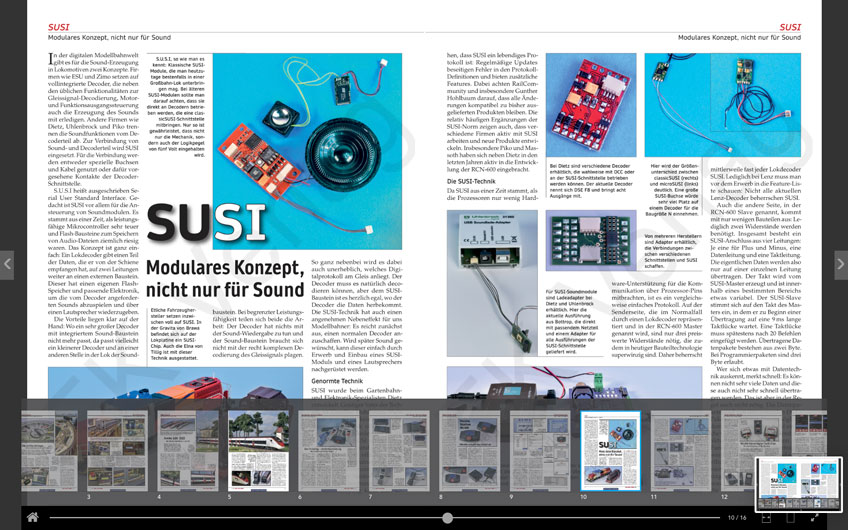Go to the home screen via house icon
848x530 pixels.
32,518
